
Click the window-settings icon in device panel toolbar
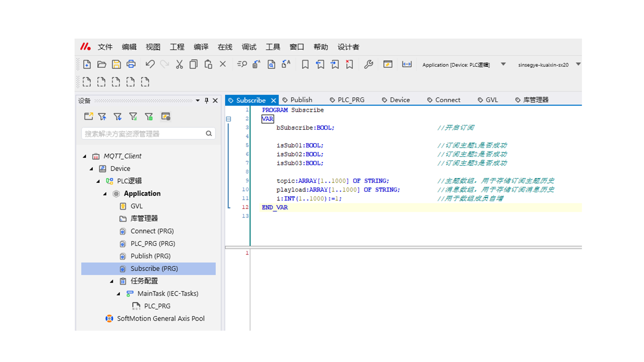(x=166, y=116)
